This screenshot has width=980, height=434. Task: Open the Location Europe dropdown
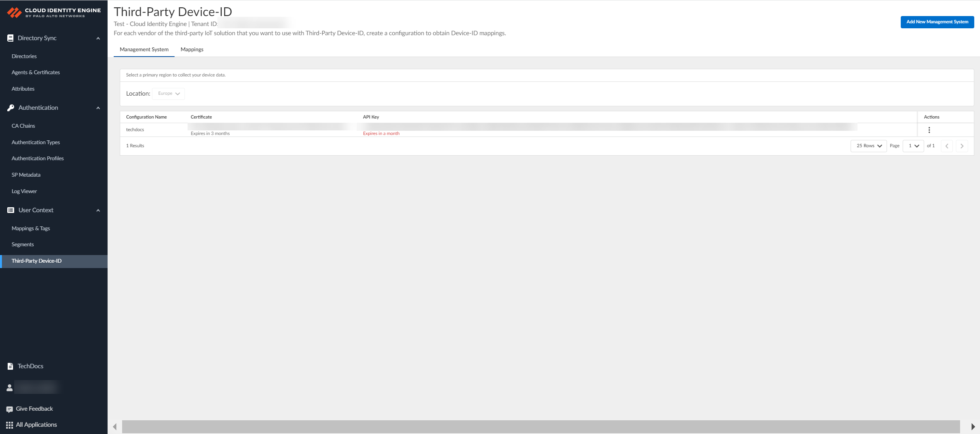[168, 93]
